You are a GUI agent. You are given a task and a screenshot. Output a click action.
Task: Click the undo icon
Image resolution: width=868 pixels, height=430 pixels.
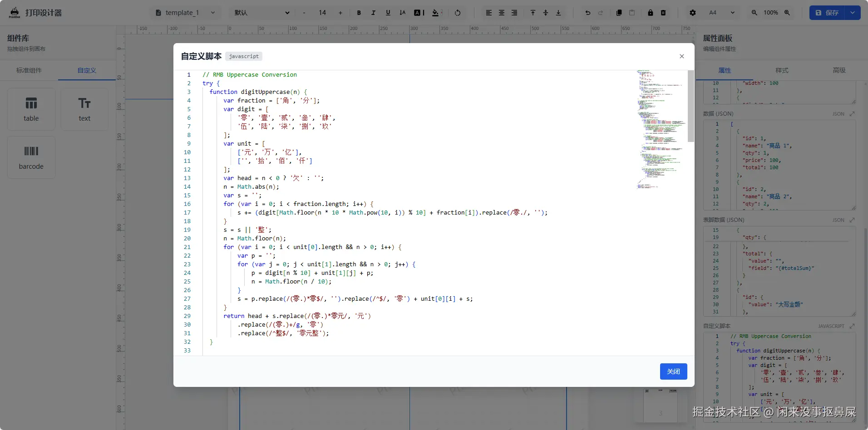click(x=588, y=13)
